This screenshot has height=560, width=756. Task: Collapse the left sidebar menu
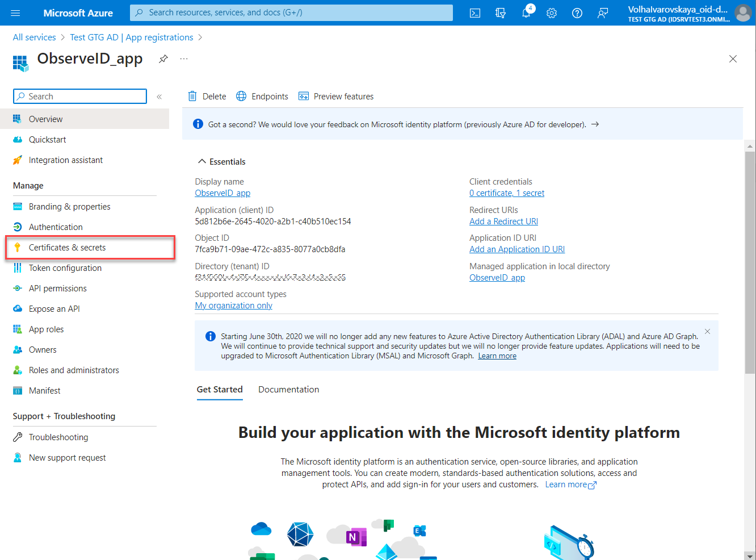159,97
